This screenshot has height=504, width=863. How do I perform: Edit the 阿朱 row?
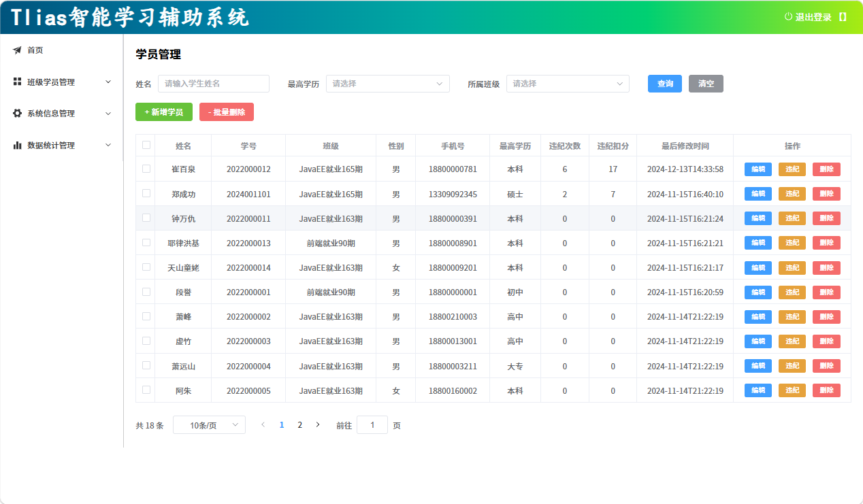[x=758, y=390]
